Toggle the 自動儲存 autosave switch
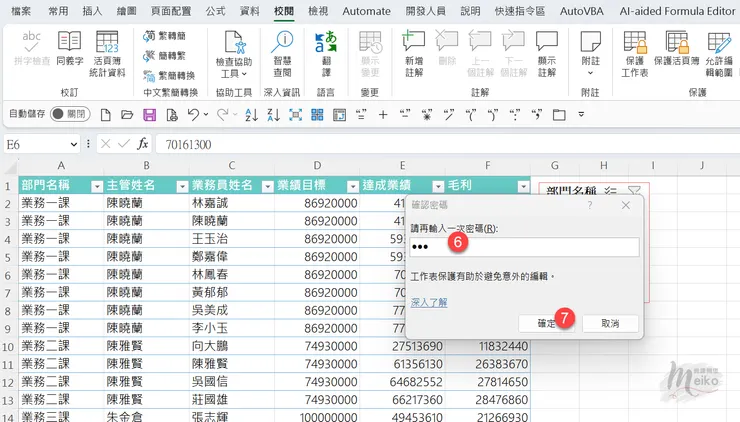 click(76, 114)
